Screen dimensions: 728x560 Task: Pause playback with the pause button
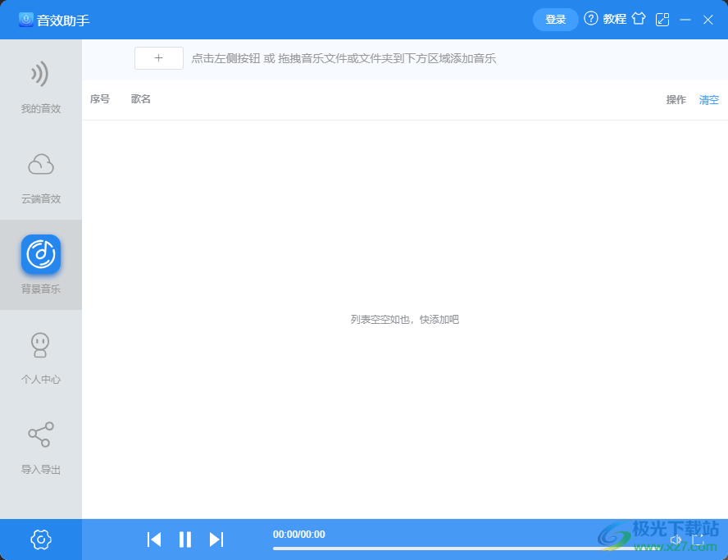pyautogui.click(x=185, y=540)
